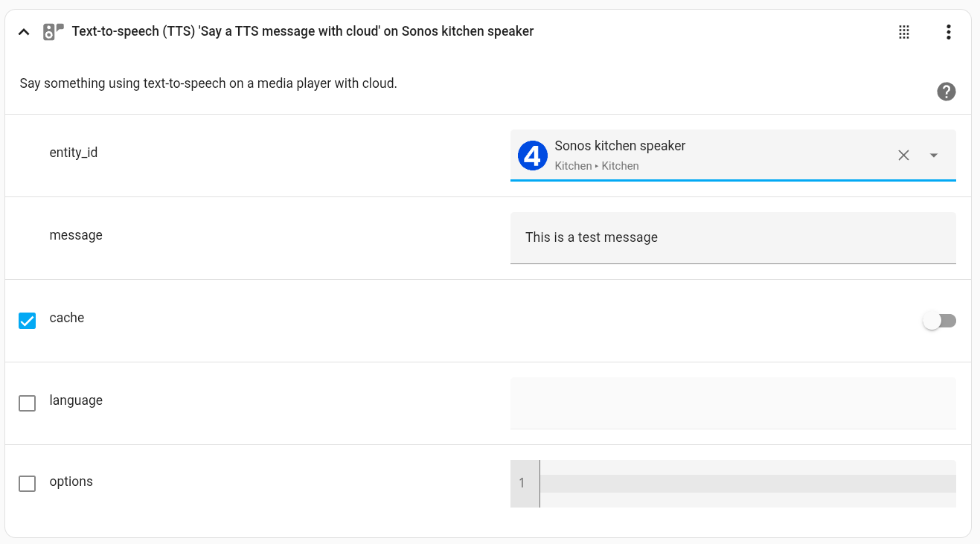Clear the selected Sonos kitchen speaker with X

903,156
